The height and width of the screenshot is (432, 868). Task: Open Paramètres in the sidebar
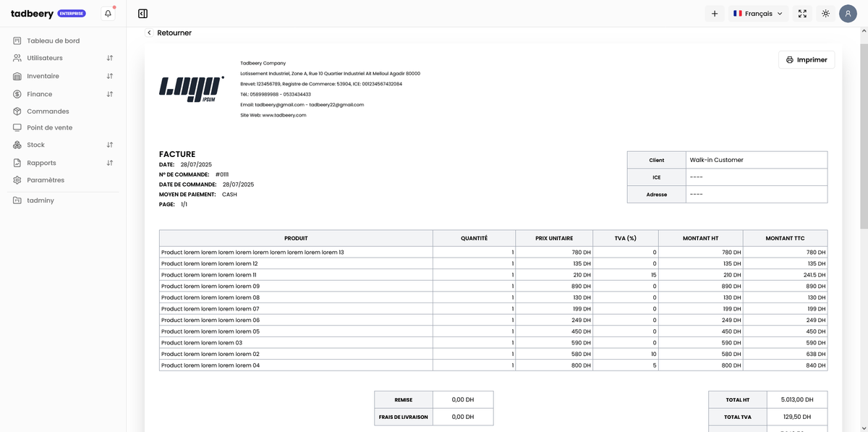point(45,180)
